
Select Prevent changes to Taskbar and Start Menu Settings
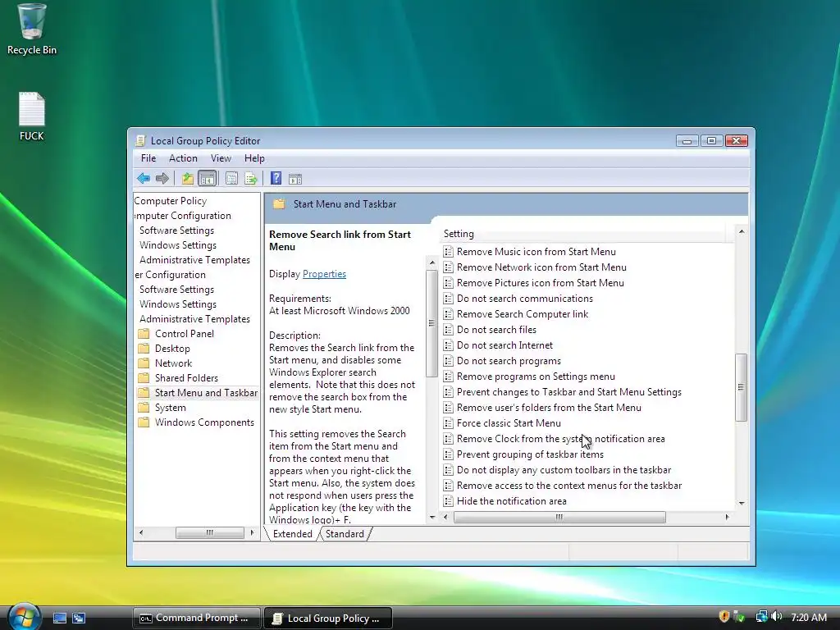[x=569, y=392]
